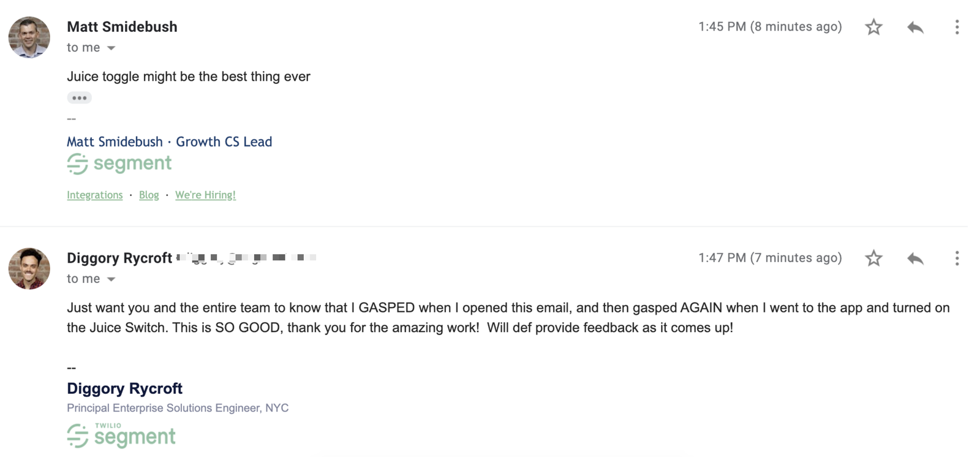Click Matt Smidebush Growth CS Lead signature

click(x=169, y=142)
